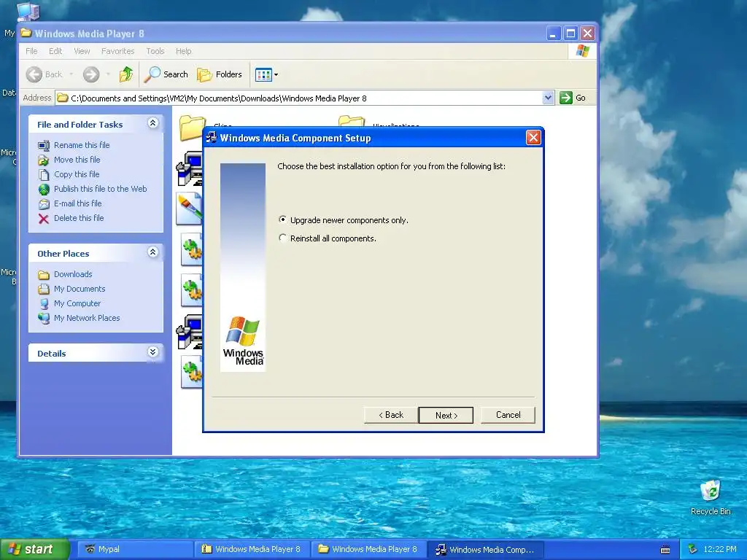Image resolution: width=747 pixels, height=560 pixels.
Task: Click the Windows flag logo in Explorer menubar
Action: tap(582, 51)
